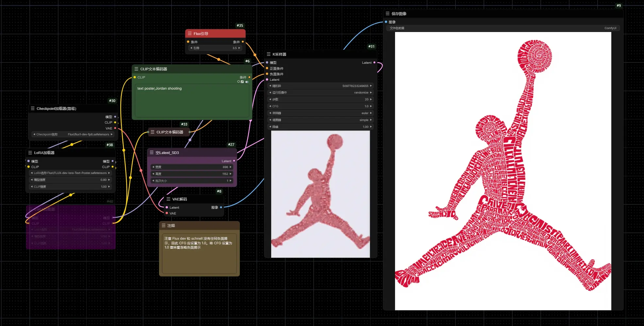Screen dimensions: 644x326
Task: Decrease 高度 1152 with its left arrow
Action: tap(153, 174)
